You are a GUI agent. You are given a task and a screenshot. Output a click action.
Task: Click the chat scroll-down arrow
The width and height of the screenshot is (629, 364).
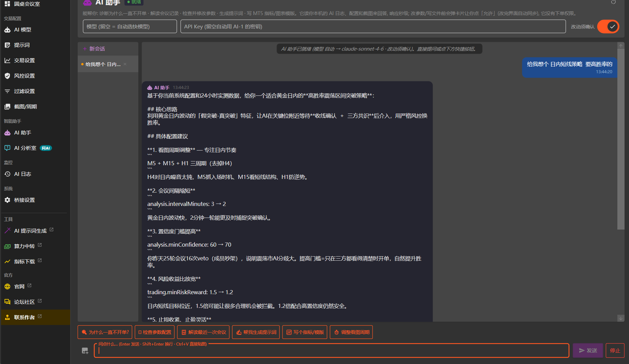621,318
